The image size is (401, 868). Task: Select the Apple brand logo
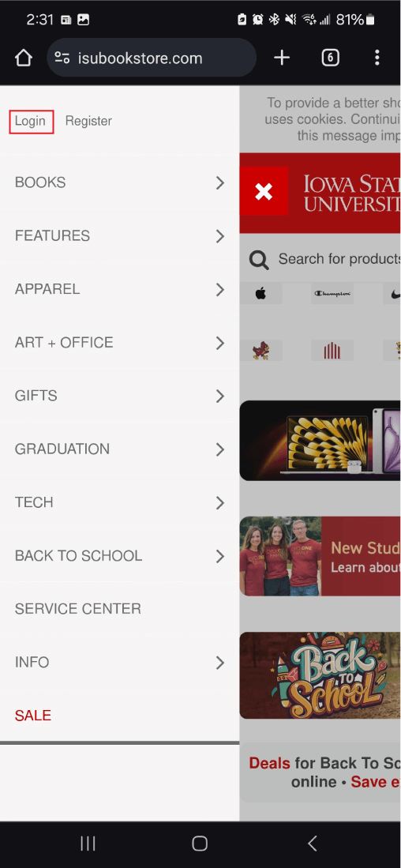point(260,294)
